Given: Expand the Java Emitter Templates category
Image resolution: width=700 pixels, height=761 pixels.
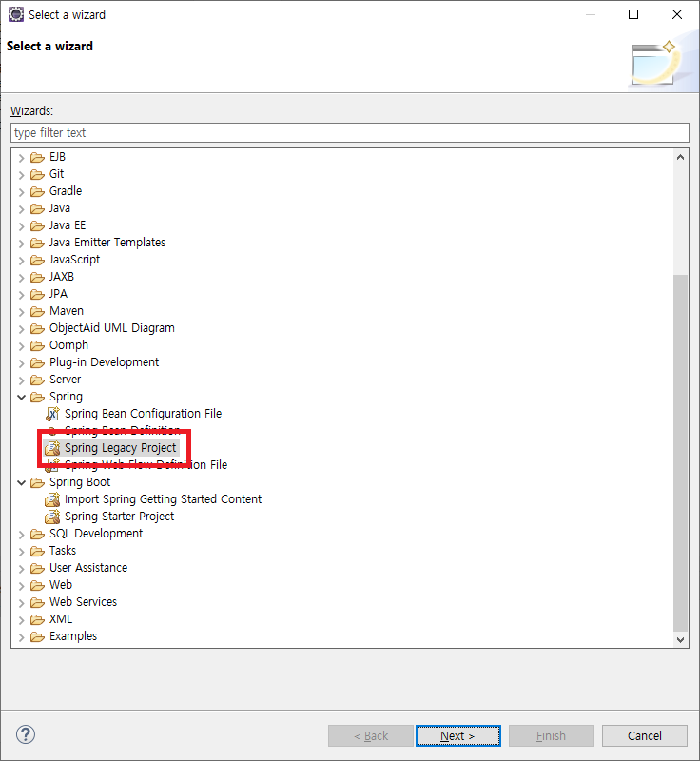Looking at the screenshot, I should point(21,244).
